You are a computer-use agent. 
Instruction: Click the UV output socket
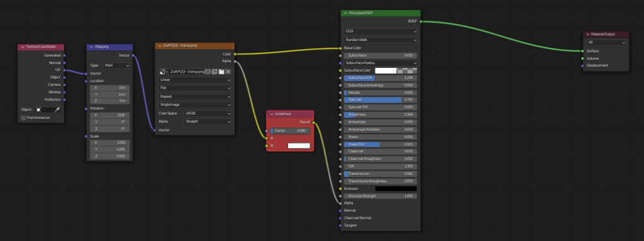tap(65, 70)
